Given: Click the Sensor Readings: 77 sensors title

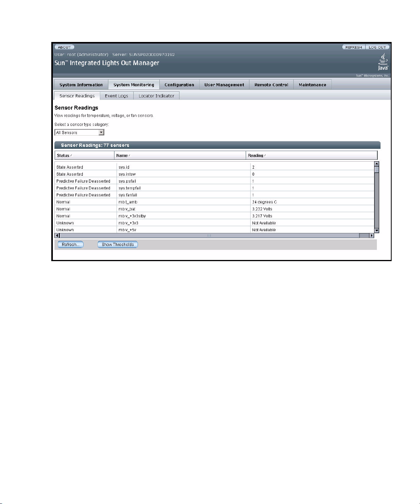Looking at the screenshot, I should (x=95, y=145).
